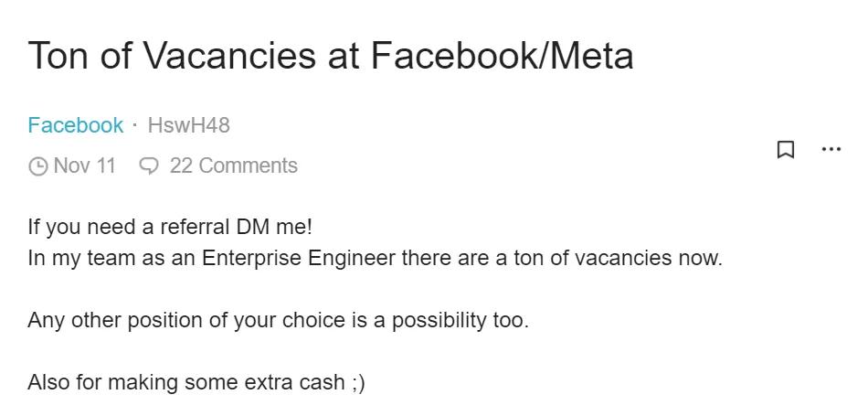This screenshot has height=416, width=868.
Task: View the 22 Comments link
Action: pyautogui.click(x=234, y=165)
